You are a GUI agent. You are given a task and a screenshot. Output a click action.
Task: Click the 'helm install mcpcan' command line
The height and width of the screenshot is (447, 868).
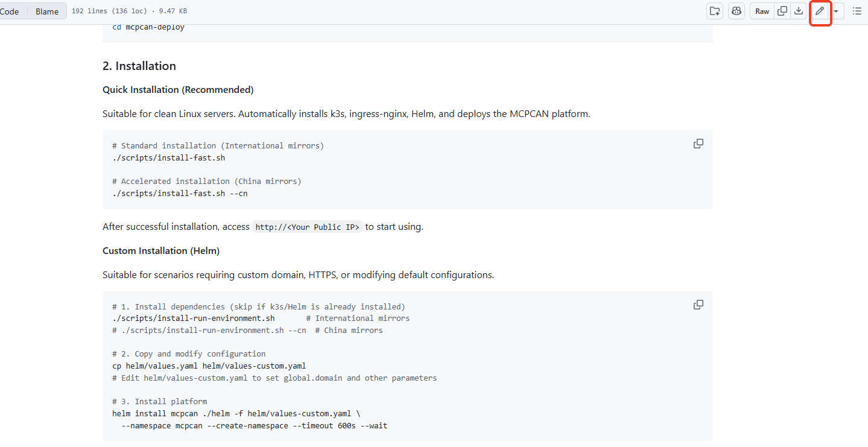click(x=236, y=413)
